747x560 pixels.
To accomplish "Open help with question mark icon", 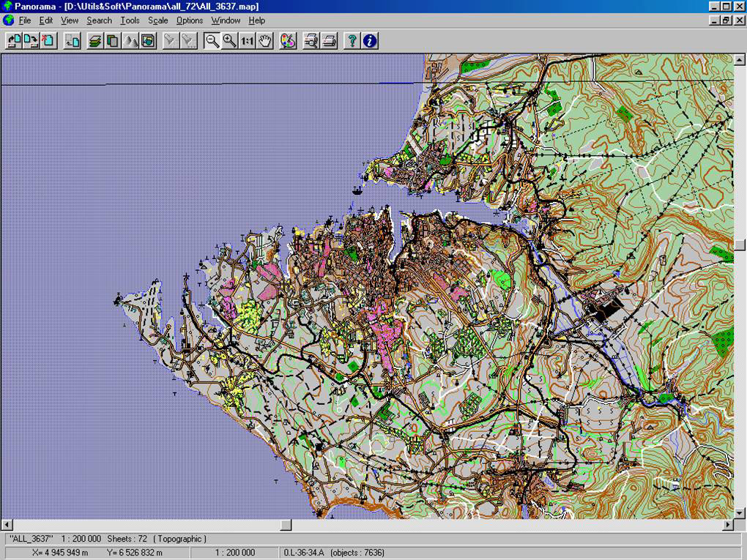I will pyautogui.click(x=352, y=41).
